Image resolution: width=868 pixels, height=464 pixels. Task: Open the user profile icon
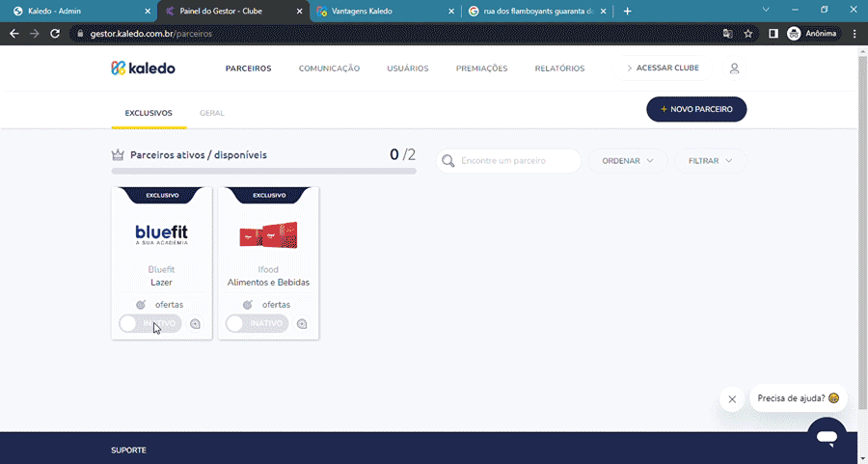734,68
